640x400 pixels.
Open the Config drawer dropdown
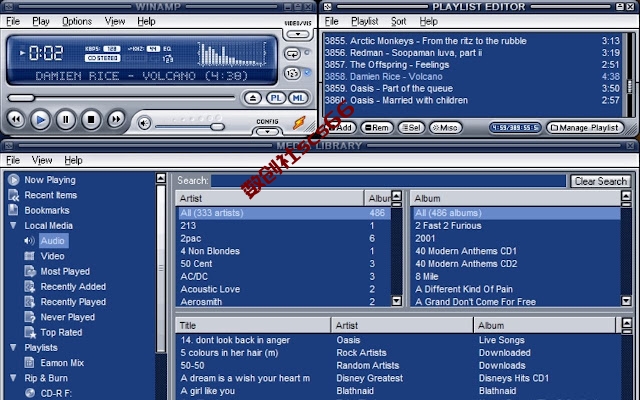pyautogui.click(x=267, y=131)
